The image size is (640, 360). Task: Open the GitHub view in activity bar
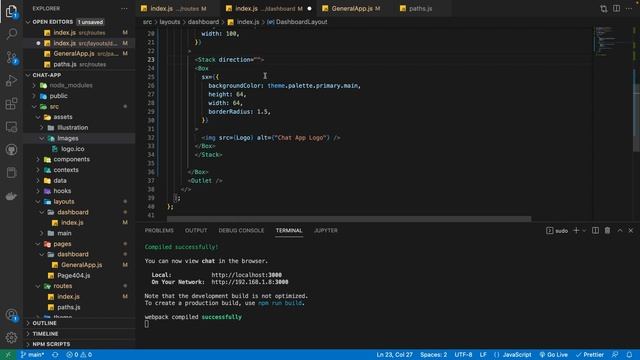point(11,150)
